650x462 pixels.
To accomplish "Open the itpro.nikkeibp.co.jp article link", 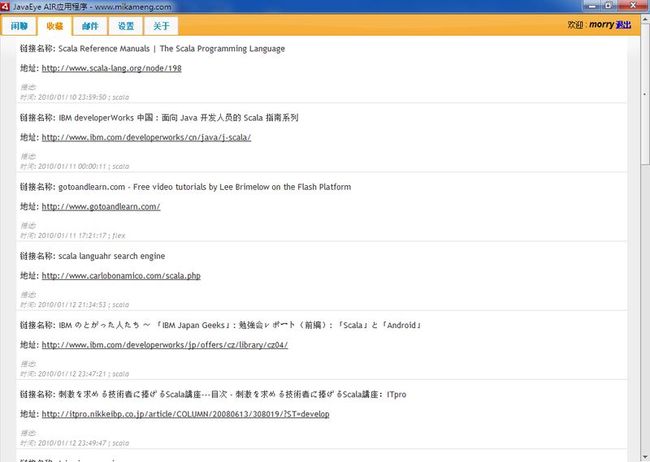I will click(185, 414).
